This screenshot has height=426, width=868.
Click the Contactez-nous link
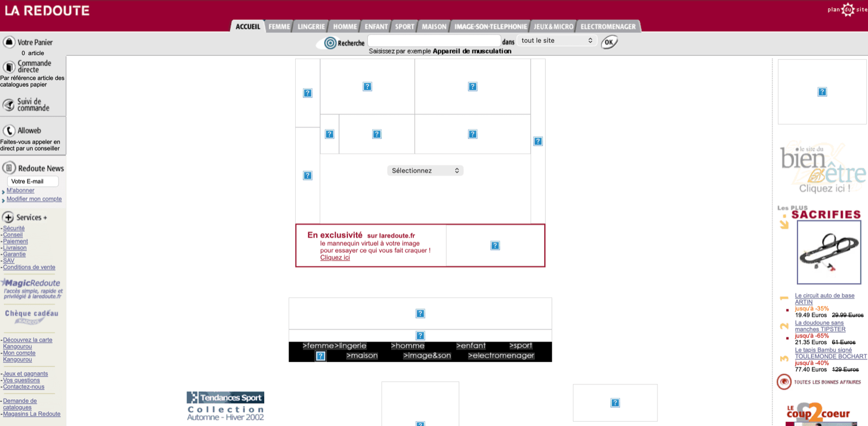click(x=24, y=387)
